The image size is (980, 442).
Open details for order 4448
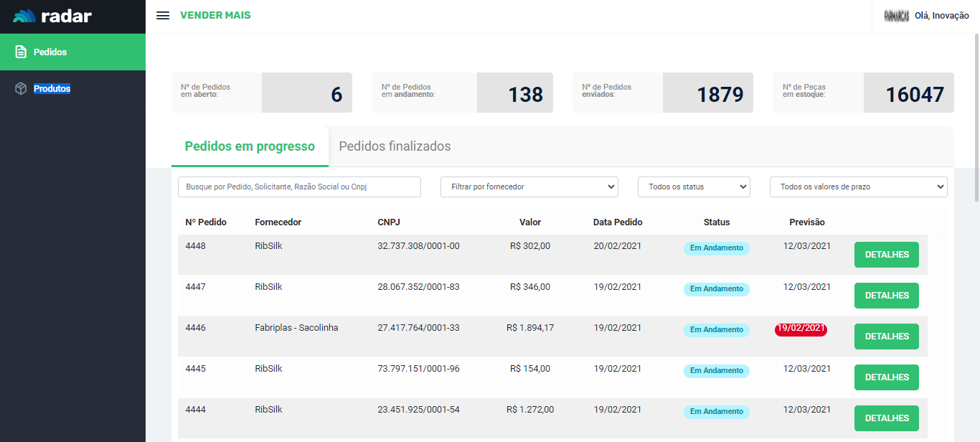point(886,255)
